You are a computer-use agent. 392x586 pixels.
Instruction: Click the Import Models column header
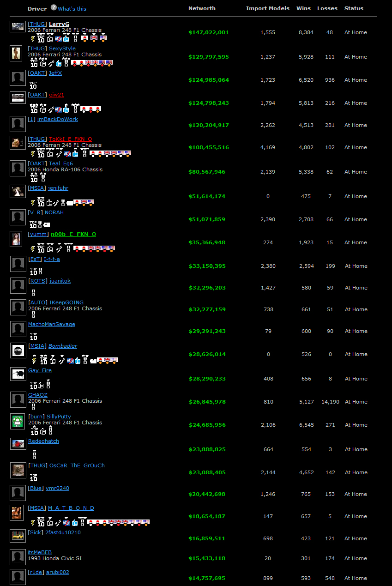268,8
